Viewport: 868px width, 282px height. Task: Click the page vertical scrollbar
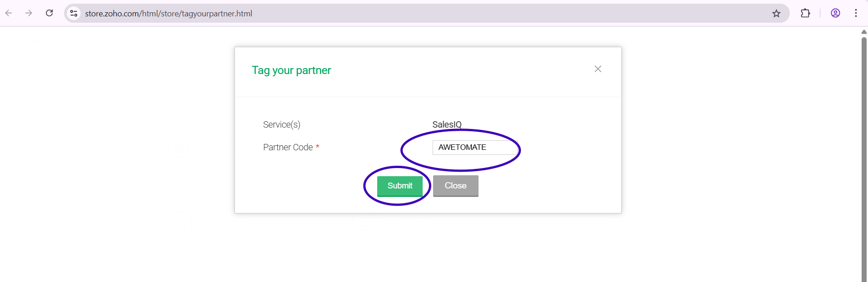point(864,159)
